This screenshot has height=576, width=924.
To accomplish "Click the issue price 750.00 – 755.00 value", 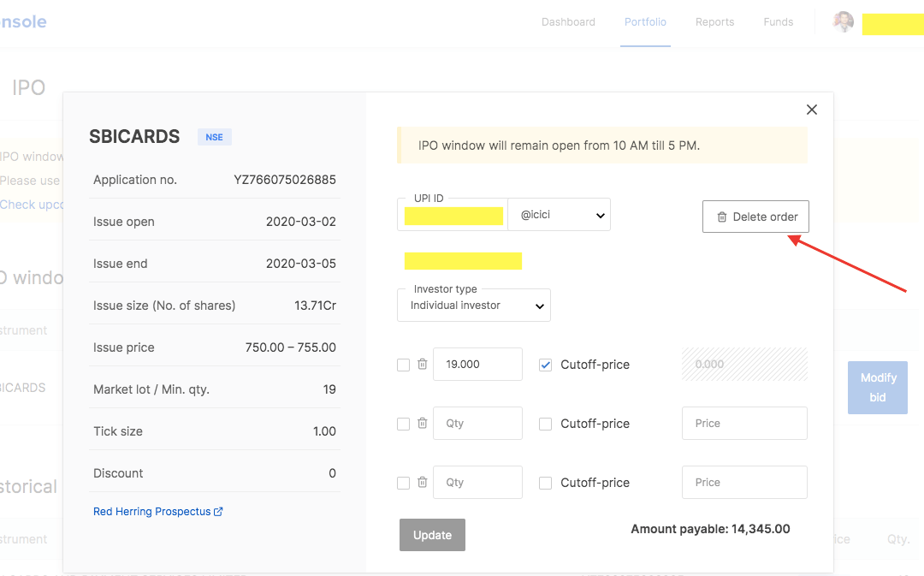I will [291, 347].
